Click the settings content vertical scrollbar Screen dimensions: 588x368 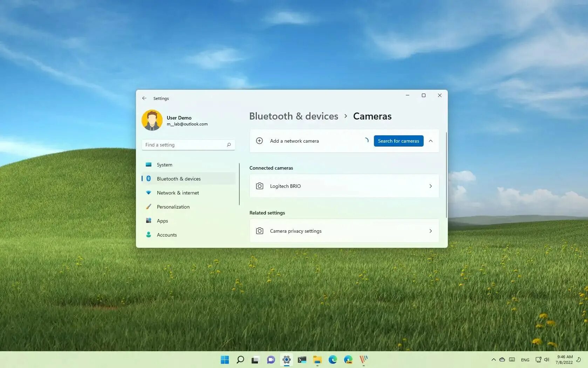(x=446, y=175)
